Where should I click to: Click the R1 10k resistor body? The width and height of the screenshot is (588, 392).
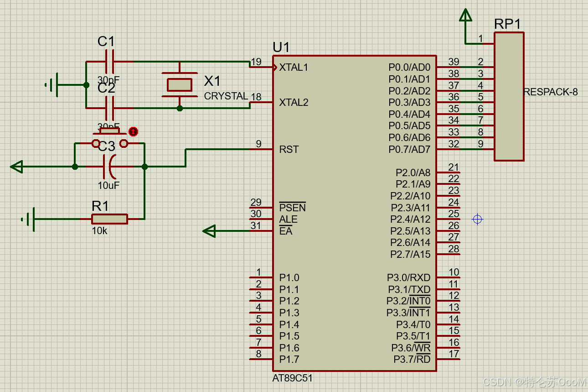109,219
